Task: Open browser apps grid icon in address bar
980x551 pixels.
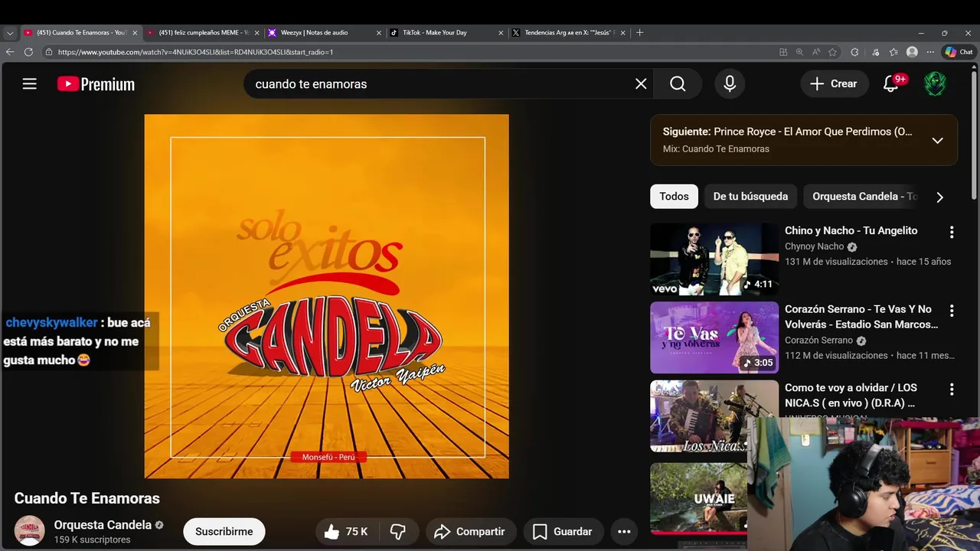Action: (x=782, y=52)
